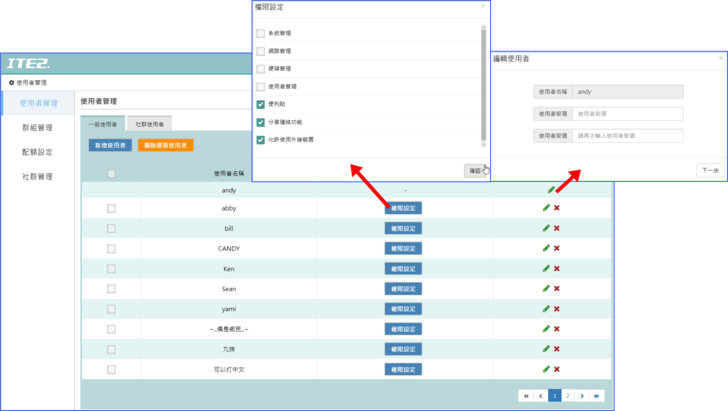
Task: Select the checkbox beside user abby
Action: coord(111,208)
